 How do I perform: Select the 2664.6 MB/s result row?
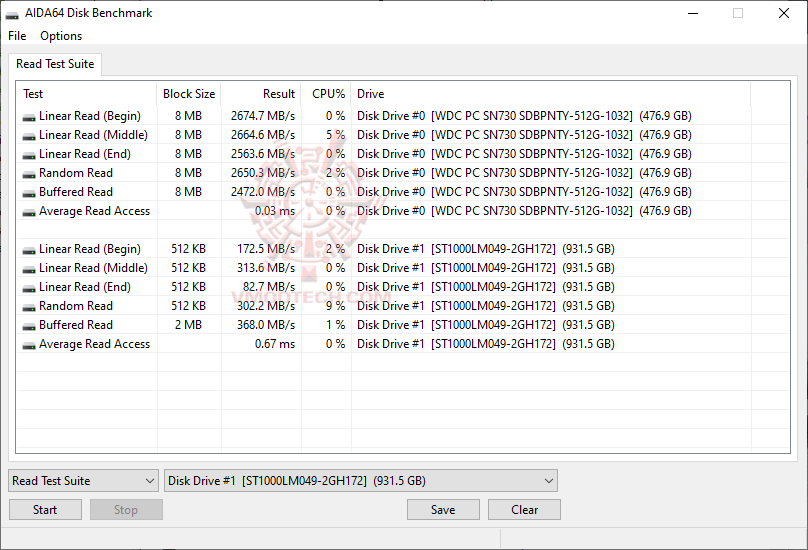[x=402, y=135]
